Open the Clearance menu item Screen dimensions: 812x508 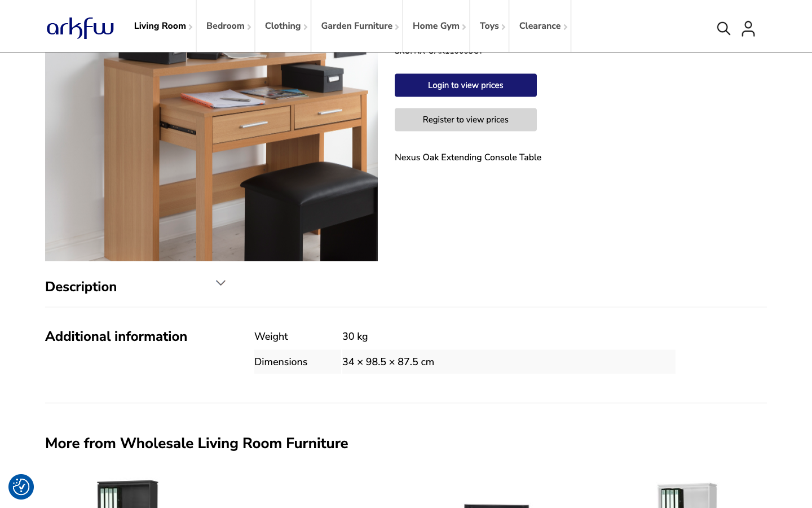pyautogui.click(x=540, y=26)
